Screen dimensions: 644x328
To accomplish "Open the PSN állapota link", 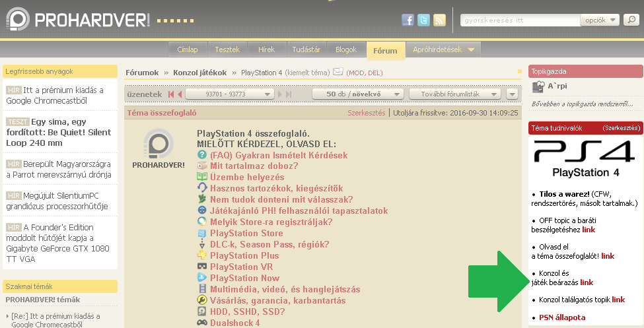I will point(562,317).
